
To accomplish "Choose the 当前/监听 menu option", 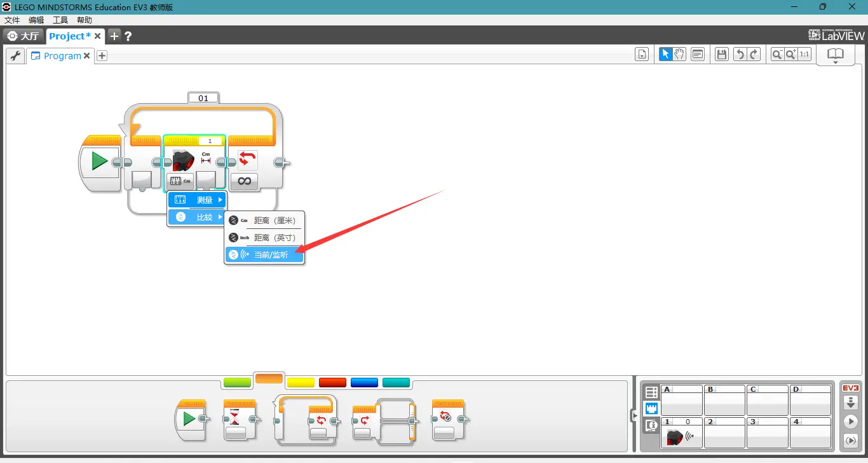I will pyautogui.click(x=265, y=255).
